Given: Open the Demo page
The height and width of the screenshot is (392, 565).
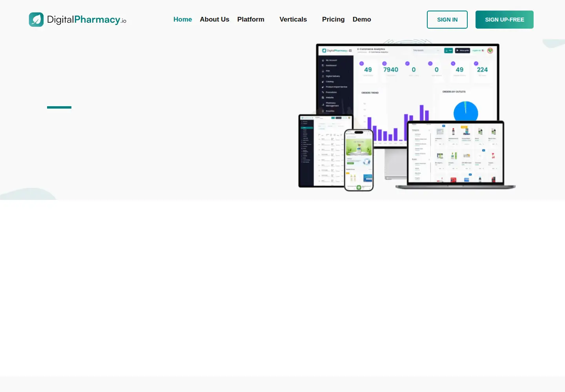Looking at the screenshot, I should tap(362, 19).
